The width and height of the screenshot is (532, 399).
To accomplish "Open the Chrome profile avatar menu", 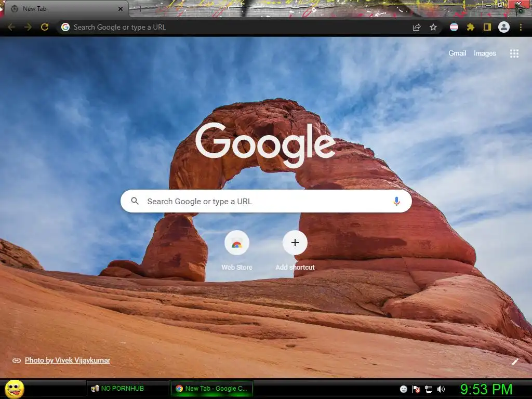I will (x=504, y=27).
